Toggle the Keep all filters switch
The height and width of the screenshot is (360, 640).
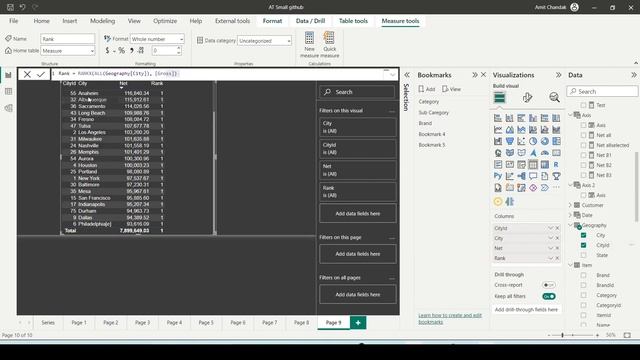[x=549, y=296]
